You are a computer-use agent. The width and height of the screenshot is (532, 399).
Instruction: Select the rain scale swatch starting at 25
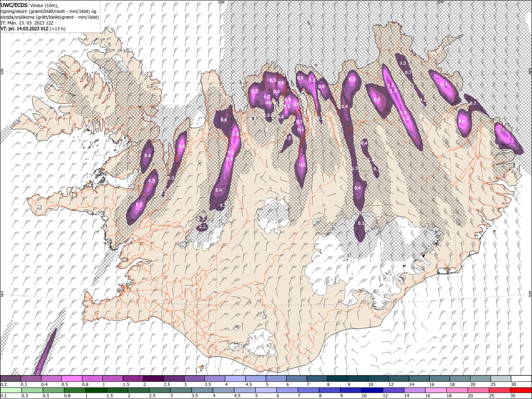coord(499,390)
